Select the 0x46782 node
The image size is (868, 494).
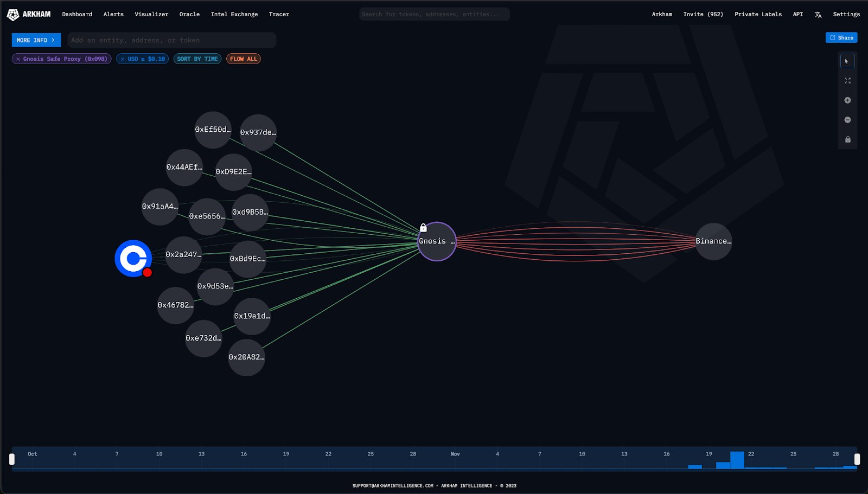175,305
